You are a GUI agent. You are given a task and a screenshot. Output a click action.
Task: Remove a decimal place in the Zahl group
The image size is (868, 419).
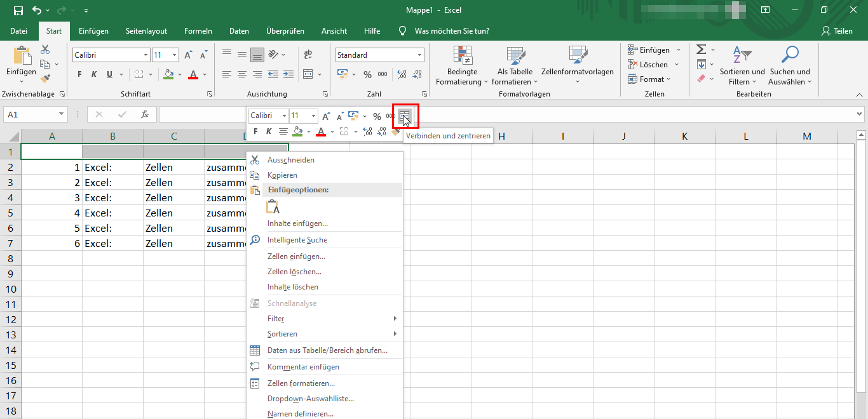click(x=417, y=74)
